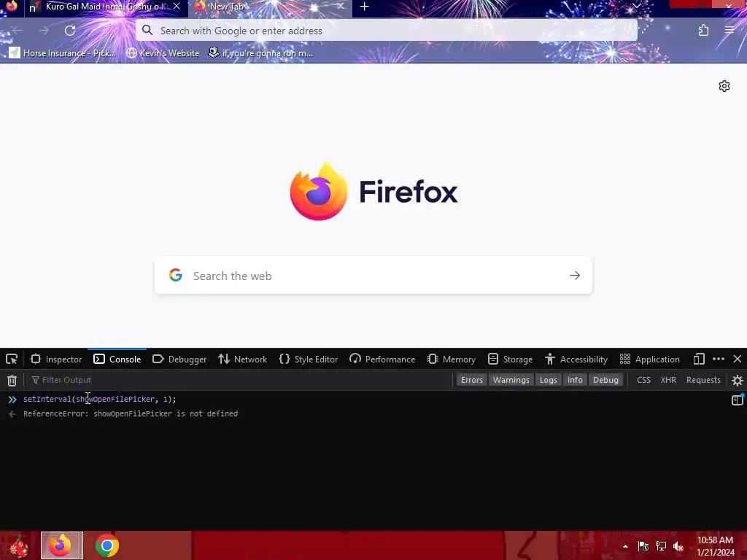Click the Google logo in search box

coord(176,275)
